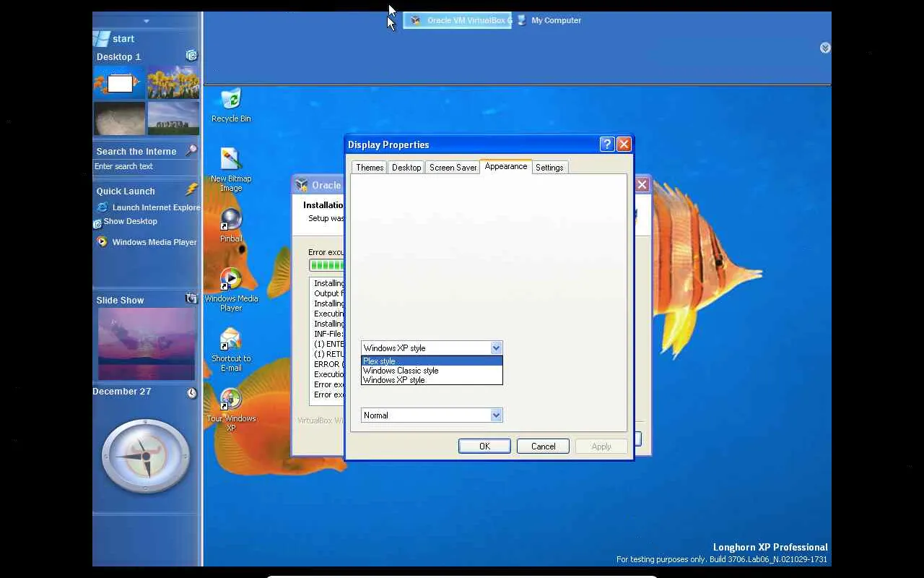The image size is (924, 578).
Task: Click the Windows Media Player icon in sidebar
Action: coord(103,242)
